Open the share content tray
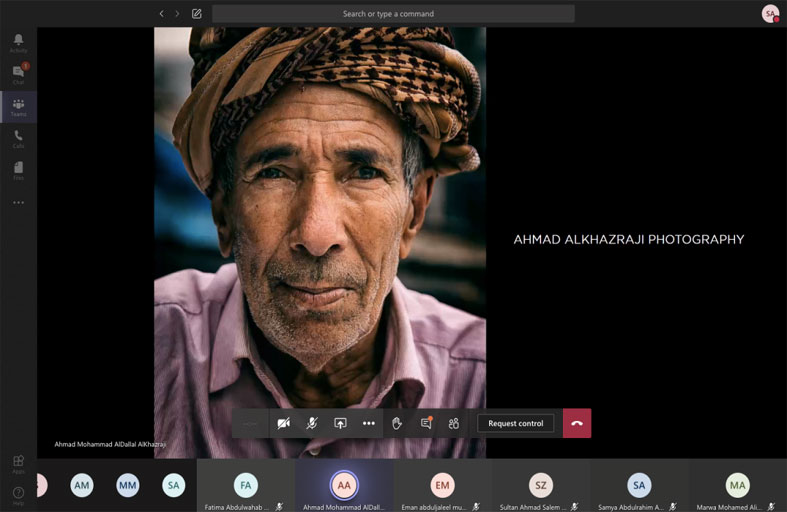Screen dimensions: 787x512 [x=340, y=423]
